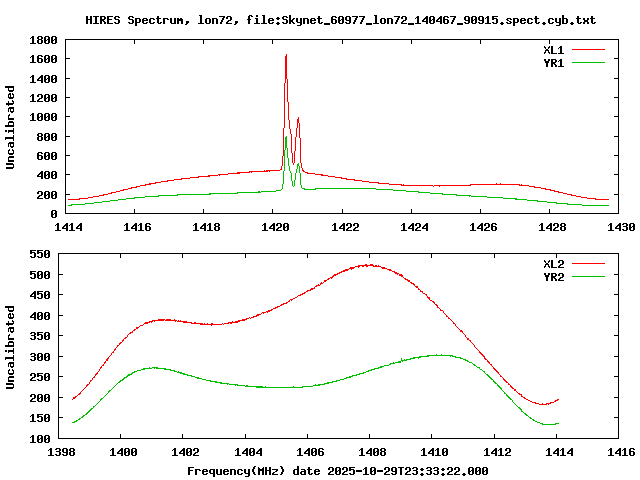Click the 1800 tick label
The image size is (640, 480).
coord(43,40)
